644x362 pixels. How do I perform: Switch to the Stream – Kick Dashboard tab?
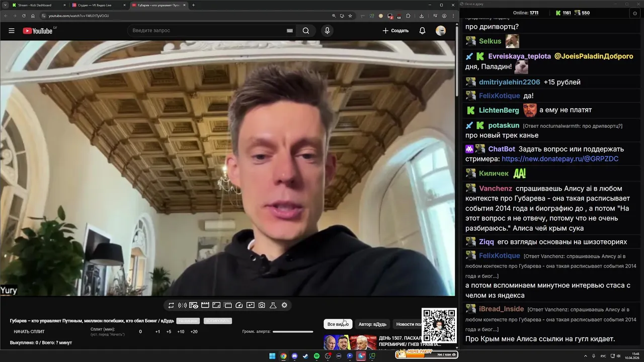pyautogui.click(x=38, y=5)
